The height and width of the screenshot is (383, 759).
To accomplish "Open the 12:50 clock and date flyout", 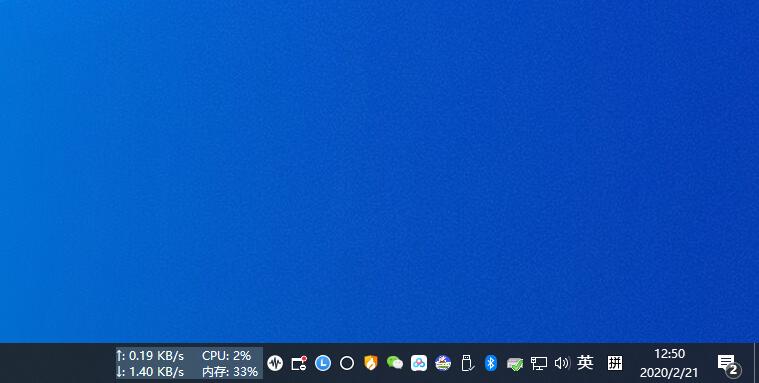I will (x=669, y=363).
